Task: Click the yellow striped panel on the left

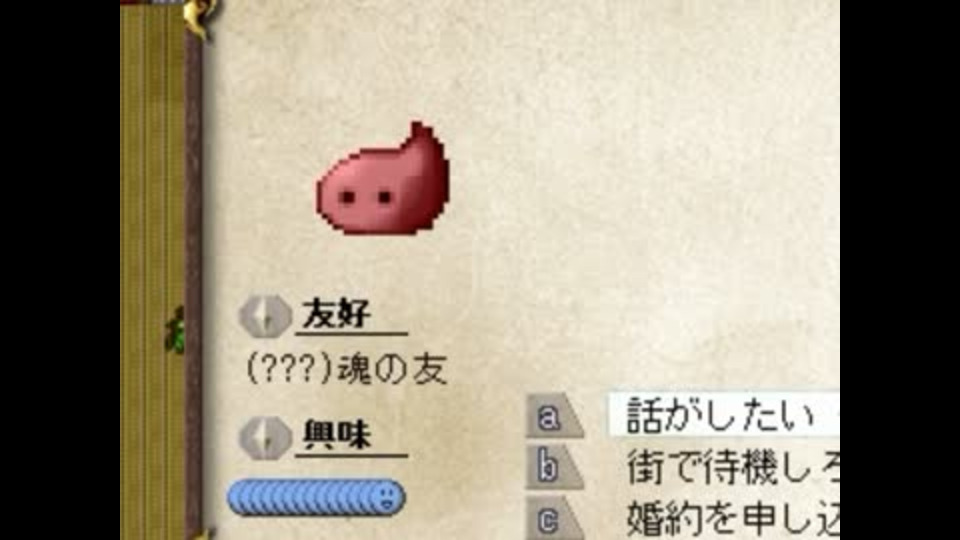Action: pos(152,272)
